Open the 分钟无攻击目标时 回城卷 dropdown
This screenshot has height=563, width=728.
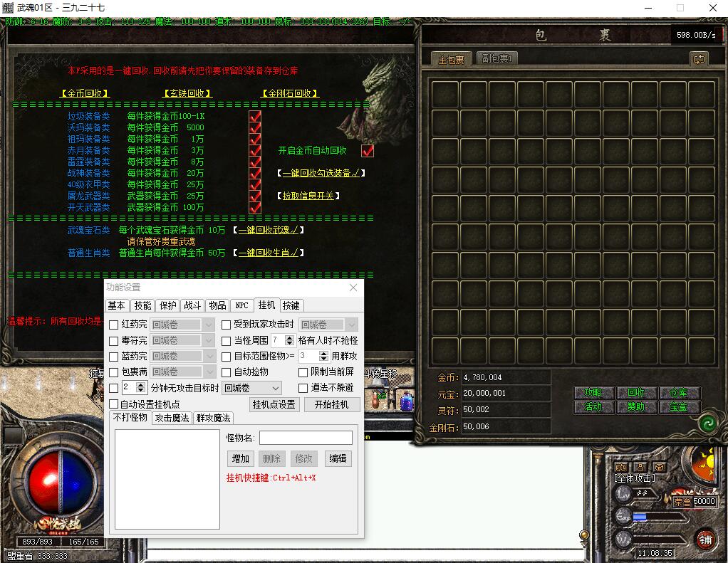click(252, 388)
